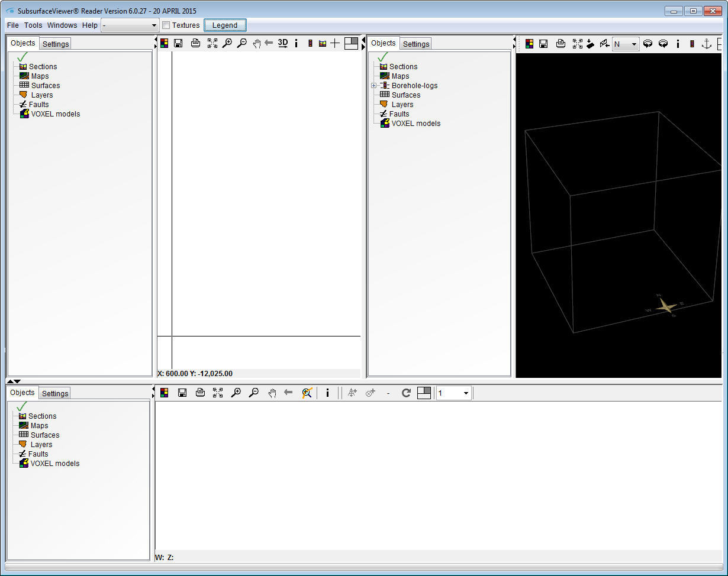The height and width of the screenshot is (576, 728).
Task: Click the back arrow in map window toolbar
Action: [269, 43]
